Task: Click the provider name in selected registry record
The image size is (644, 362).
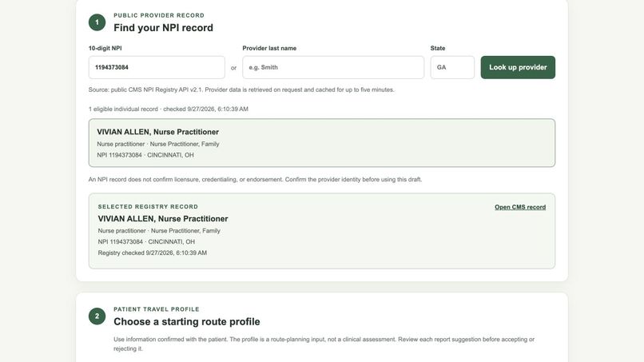Action: (x=163, y=219)
